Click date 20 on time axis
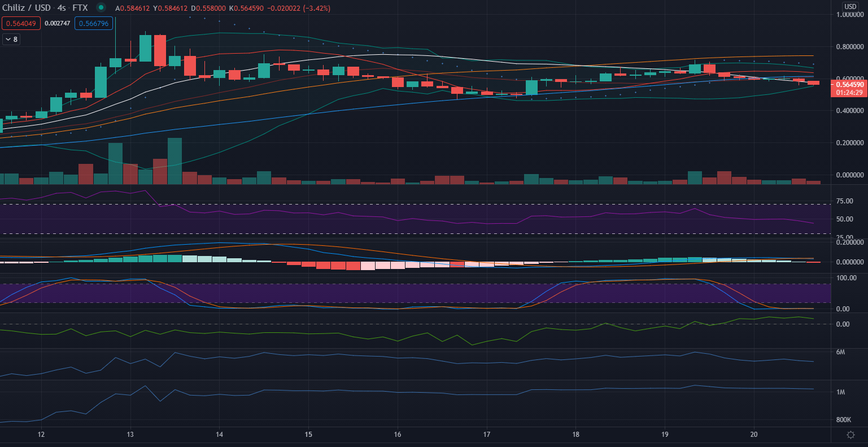The image size is (868, 447). (753, 435)
